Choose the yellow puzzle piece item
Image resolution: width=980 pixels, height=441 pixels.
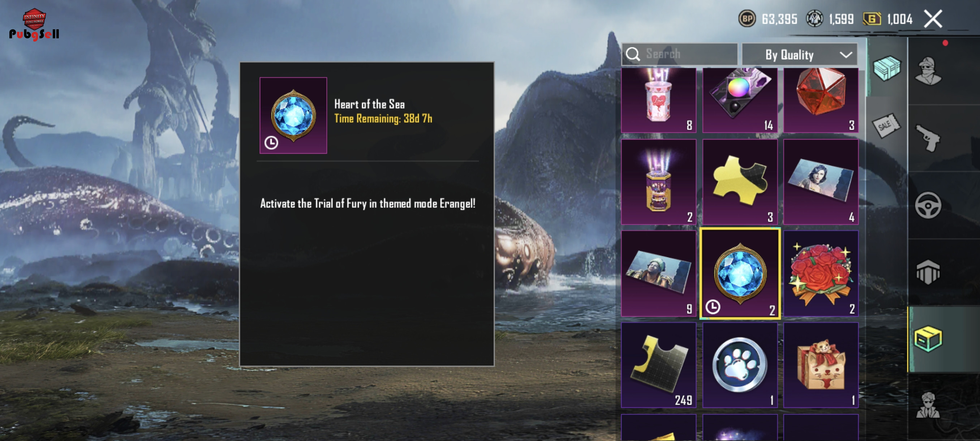pos(740,181)
